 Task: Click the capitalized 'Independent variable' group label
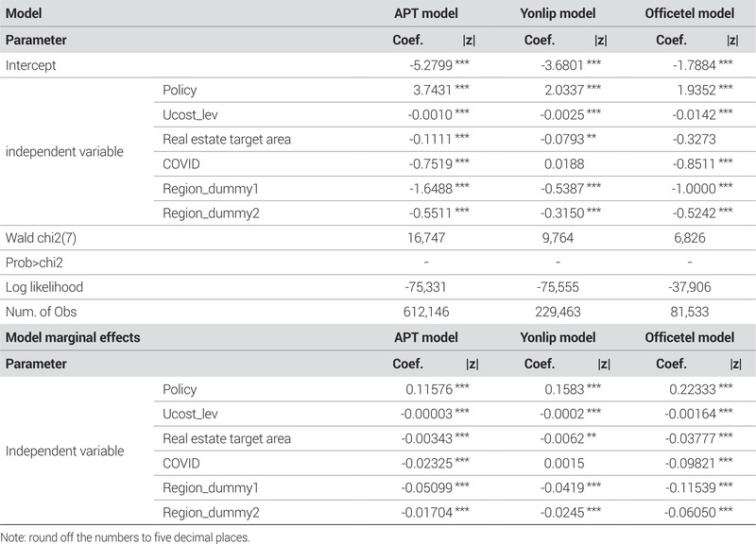point(64,450)
